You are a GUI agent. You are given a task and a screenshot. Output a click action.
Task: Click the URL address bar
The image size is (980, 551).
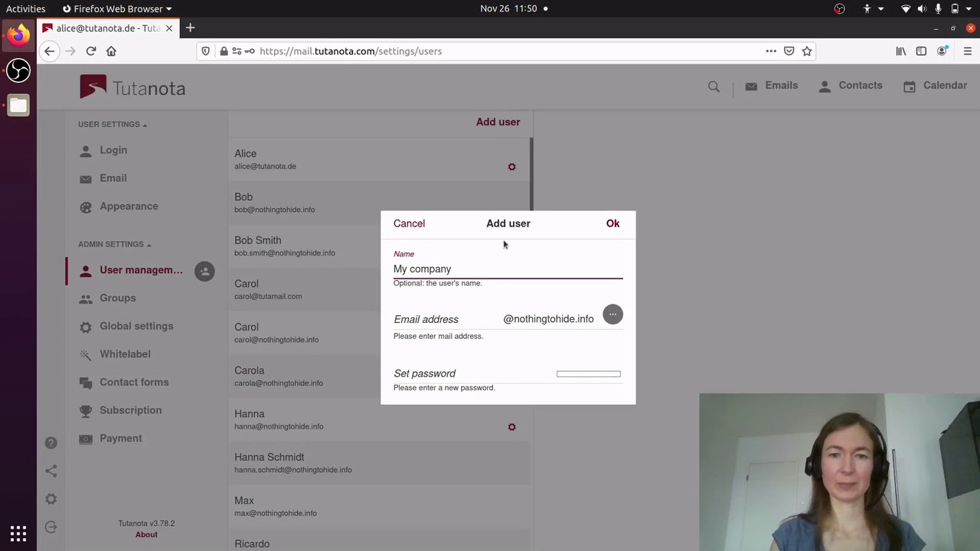pos(505,51)
